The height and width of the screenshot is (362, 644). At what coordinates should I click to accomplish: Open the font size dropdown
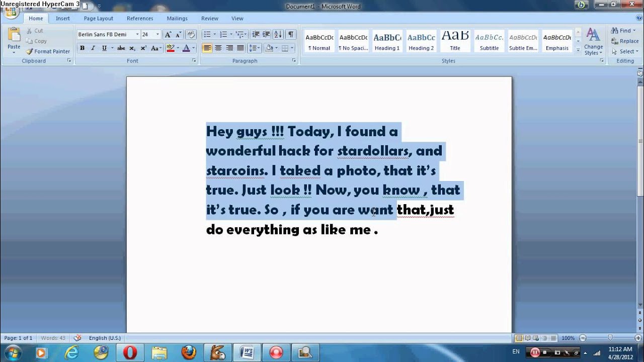[157, 34]
